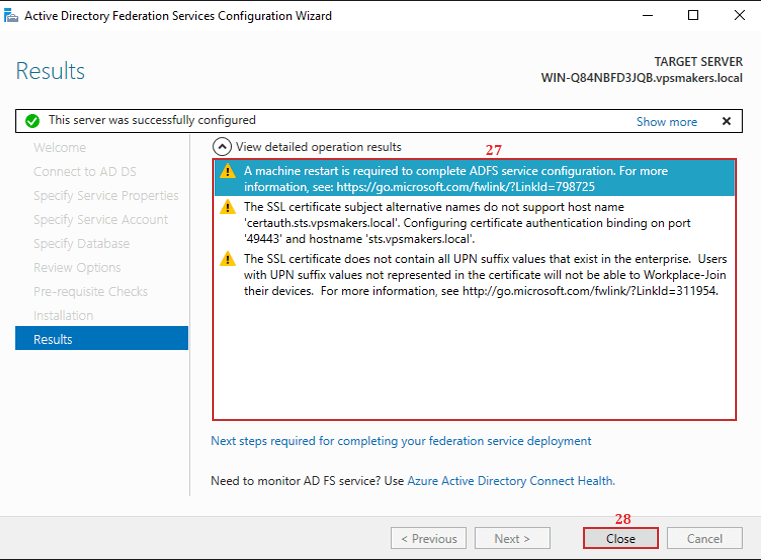Dismiss the success notification with the X
Viewport: 761px width, 560px height.
(x=726, y=121)
